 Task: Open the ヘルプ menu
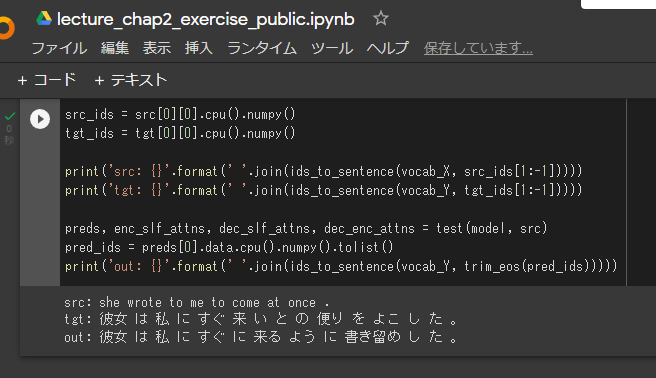[x=388, y=48]
